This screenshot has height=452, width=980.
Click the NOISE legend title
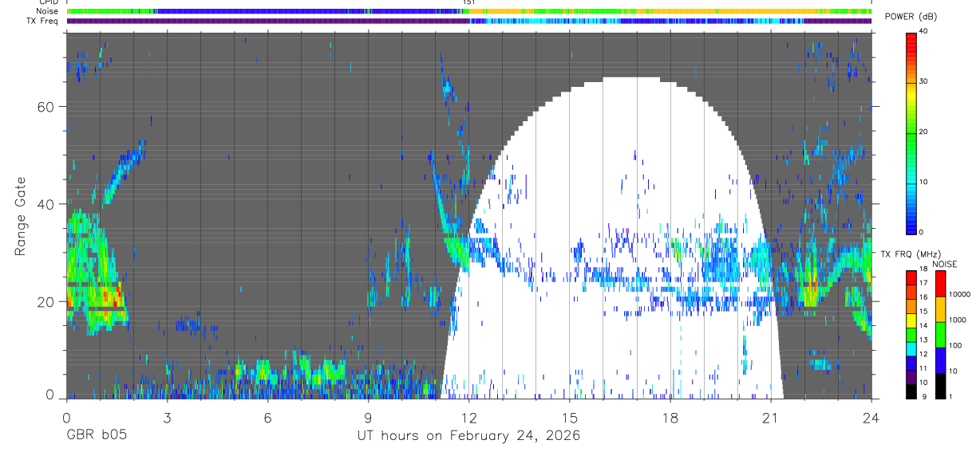(945, 264)
